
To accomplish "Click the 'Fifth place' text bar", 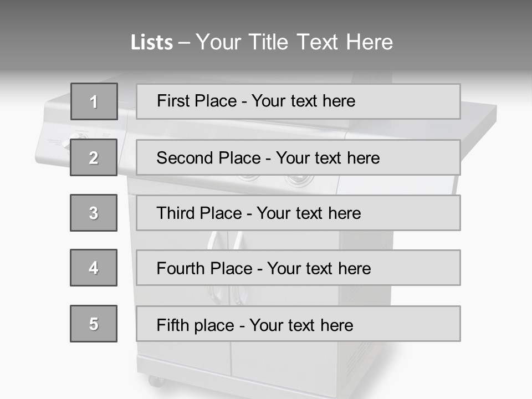I will click(298, 324).
